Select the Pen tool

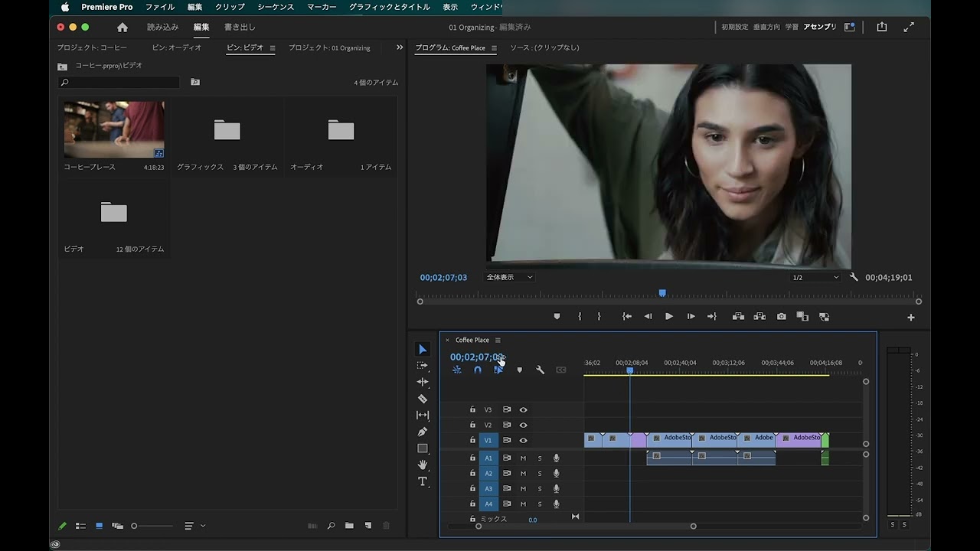(x=422, y=432)
